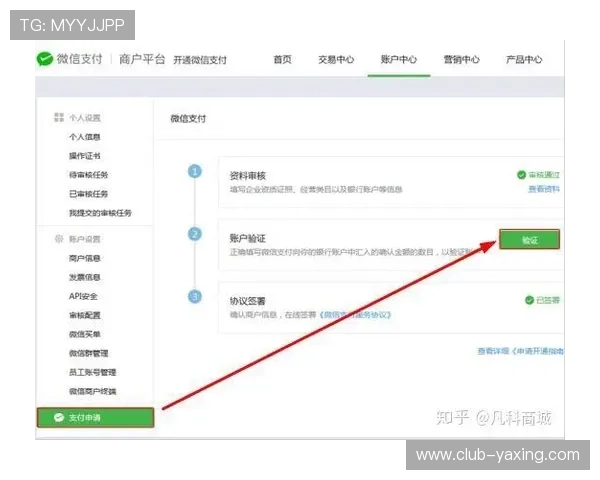The height and width of the screenshot is (480, 600).
Task: Click 微信支付 page heading
Action: 188,119
